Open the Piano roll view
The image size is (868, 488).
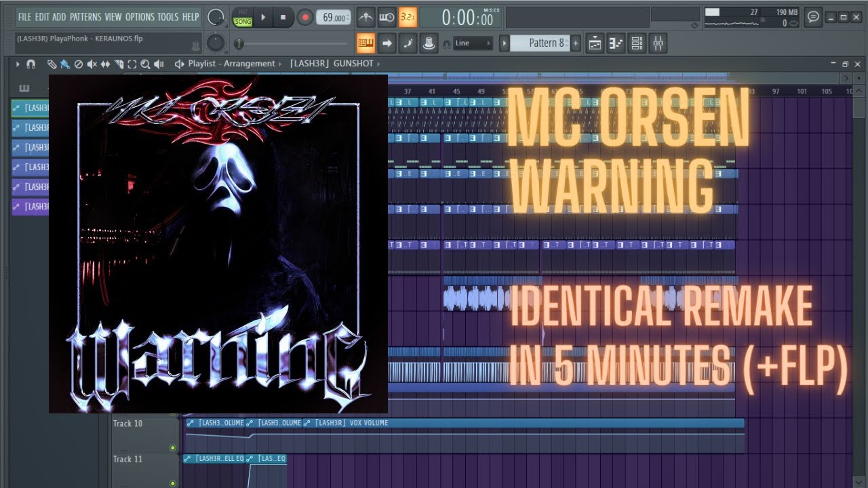(x=616, y=43)
